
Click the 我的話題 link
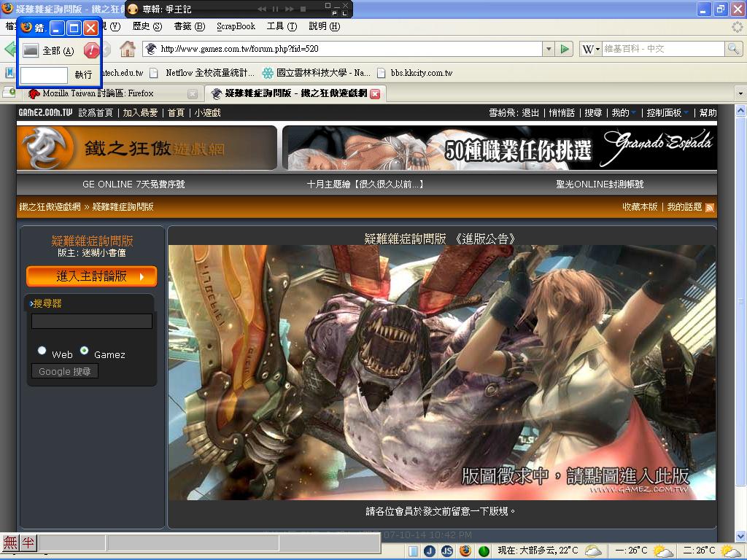tap(684, 206)
